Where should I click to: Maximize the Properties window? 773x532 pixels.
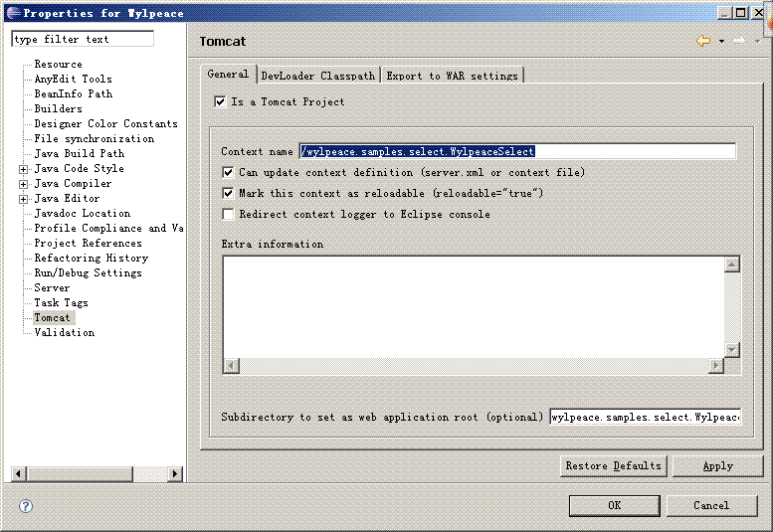[x=740, y=13]
